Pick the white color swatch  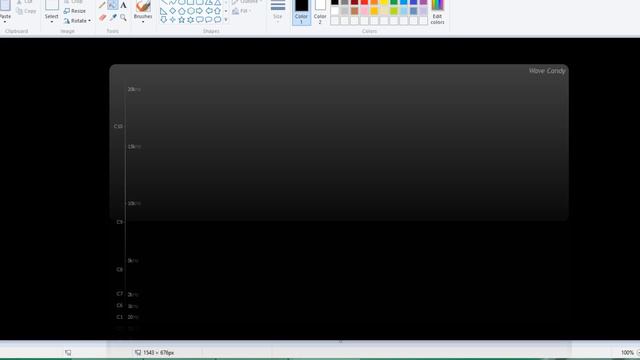point(335,11)
